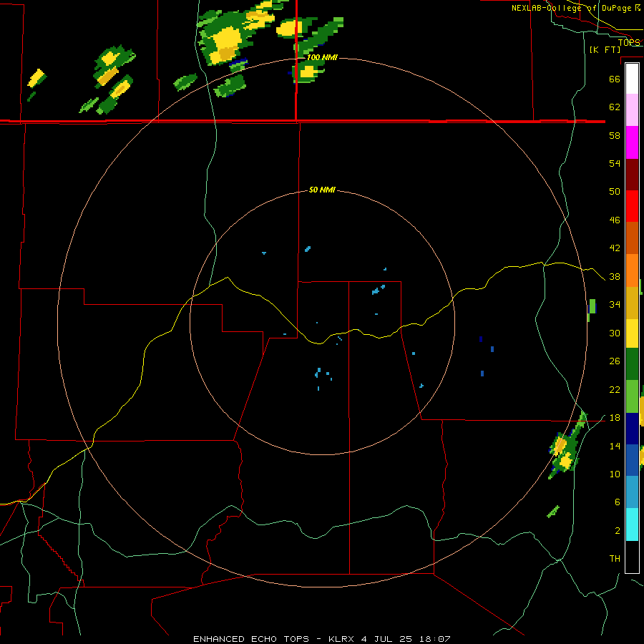Click the '54' scale value
This screenshot has width=644, height=644.
(x=615, y=163)
